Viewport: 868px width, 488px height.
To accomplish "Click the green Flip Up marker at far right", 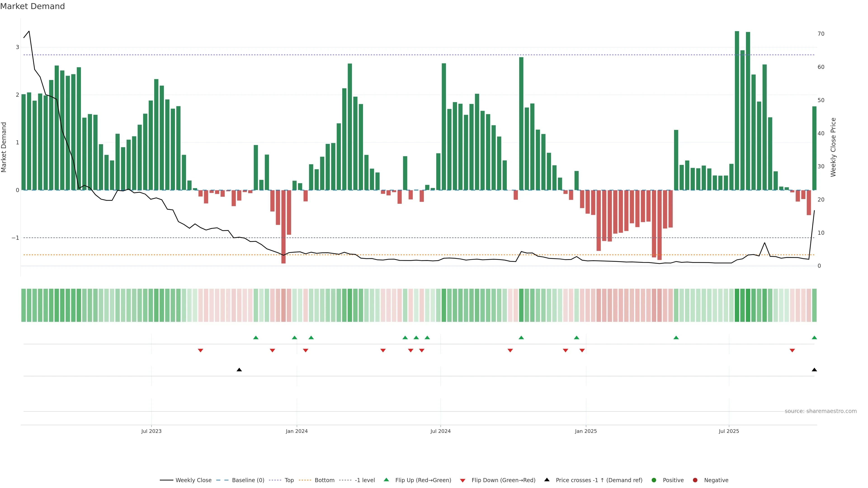I will coord(814,338).
